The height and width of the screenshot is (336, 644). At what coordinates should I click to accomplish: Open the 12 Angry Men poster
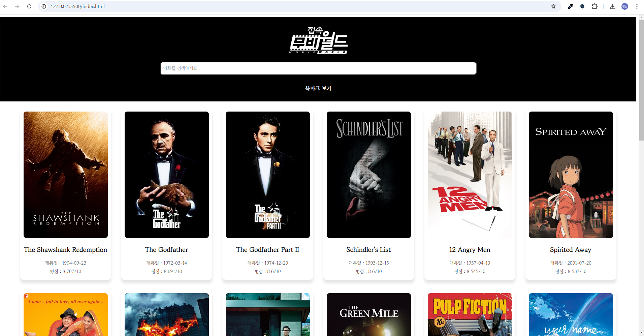(470, 175)
